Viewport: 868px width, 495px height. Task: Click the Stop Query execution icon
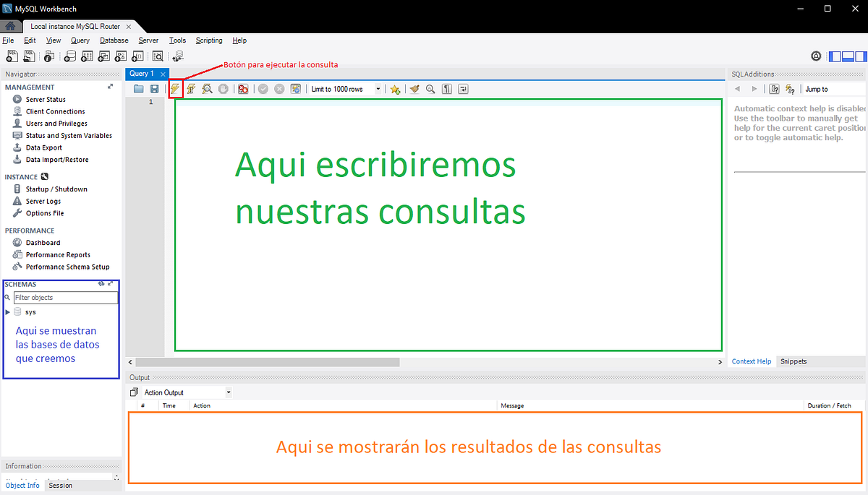[224, 88]
